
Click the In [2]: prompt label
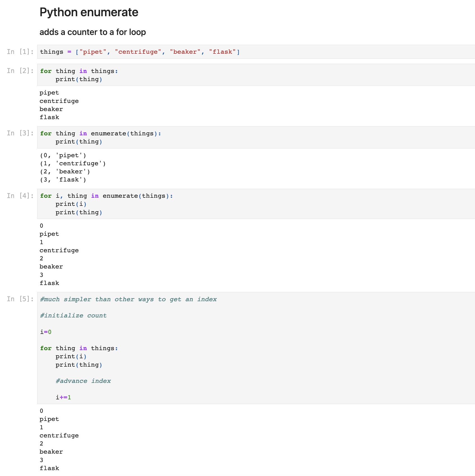pos(20,71)
